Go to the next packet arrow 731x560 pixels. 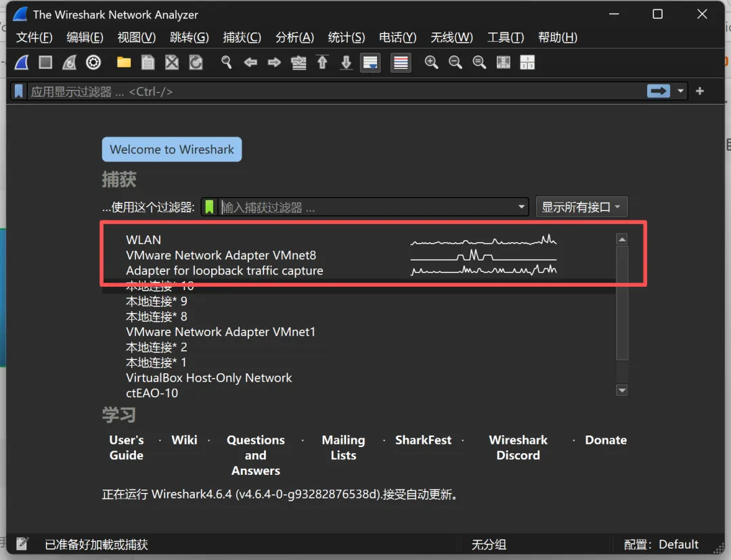point(274,62)
